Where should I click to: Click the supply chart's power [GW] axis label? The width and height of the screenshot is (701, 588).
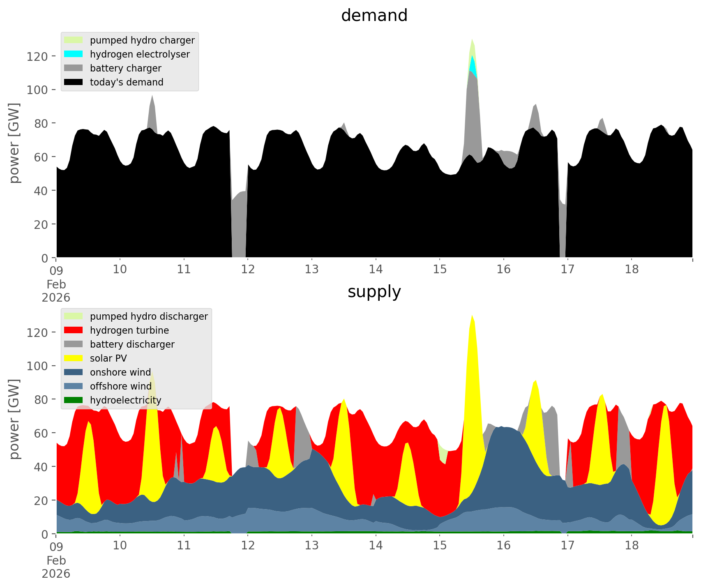(x=14, y=420)
